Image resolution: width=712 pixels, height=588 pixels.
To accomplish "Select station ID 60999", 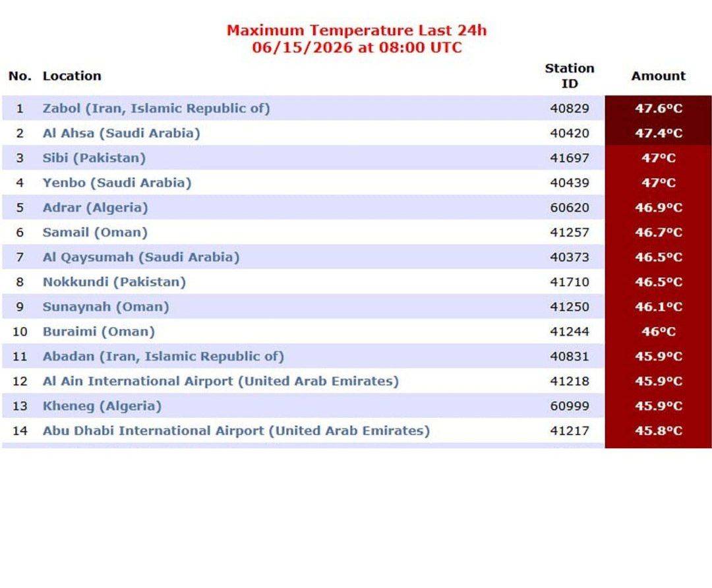I will click(570, 406).
